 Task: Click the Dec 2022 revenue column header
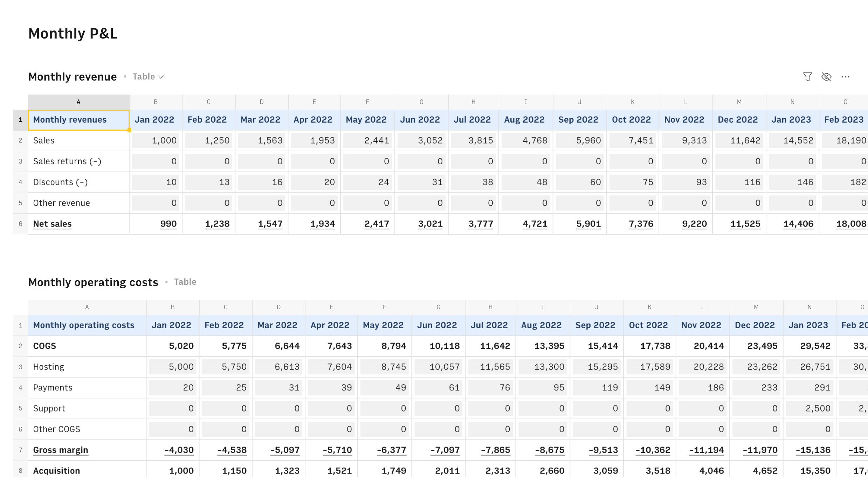[738, 120]
